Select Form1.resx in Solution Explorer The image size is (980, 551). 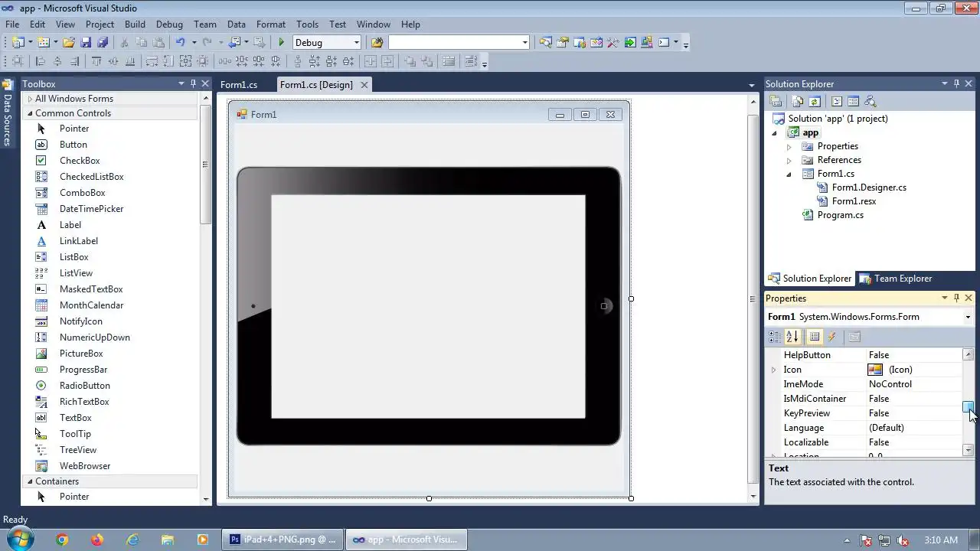tap(854, 201)
